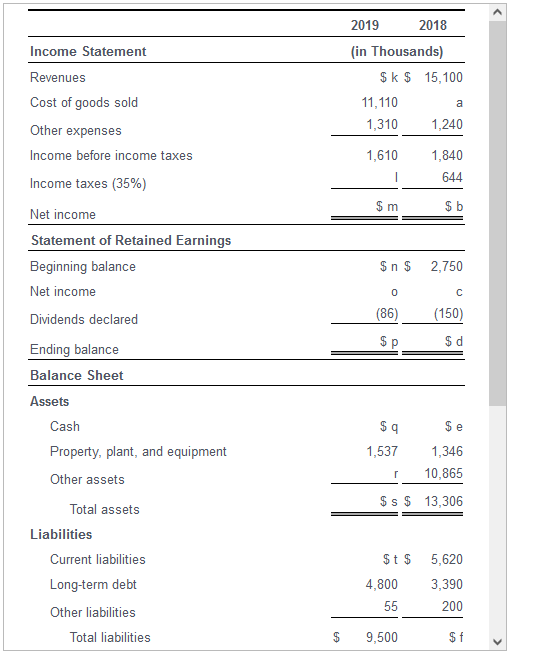Click the 2019 other expenses value 1,310
Viewport: 537px width, 672px height.
pyautogui.click(x=382, y=125)
